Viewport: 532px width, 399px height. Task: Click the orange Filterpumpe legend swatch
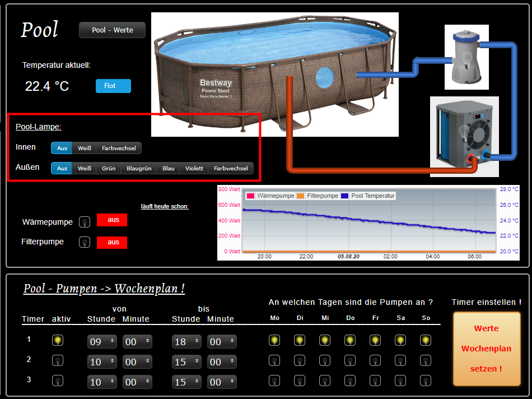(300, 196)
